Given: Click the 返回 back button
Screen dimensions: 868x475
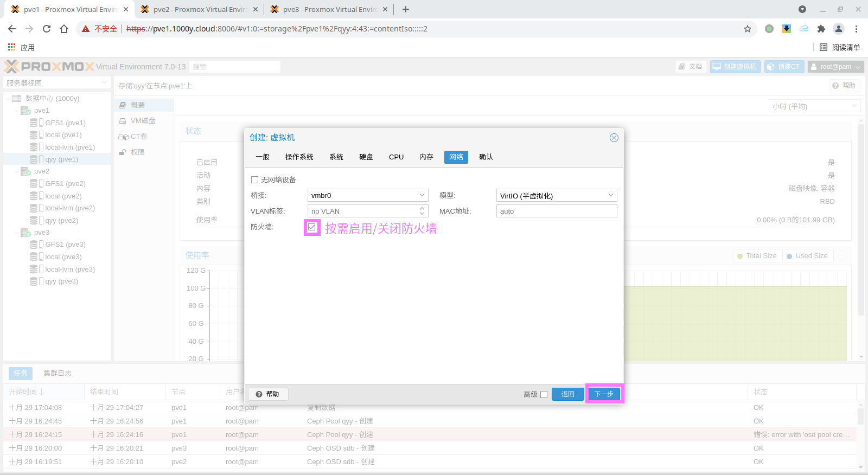Looking at the screenshot, I should (567, 394).
